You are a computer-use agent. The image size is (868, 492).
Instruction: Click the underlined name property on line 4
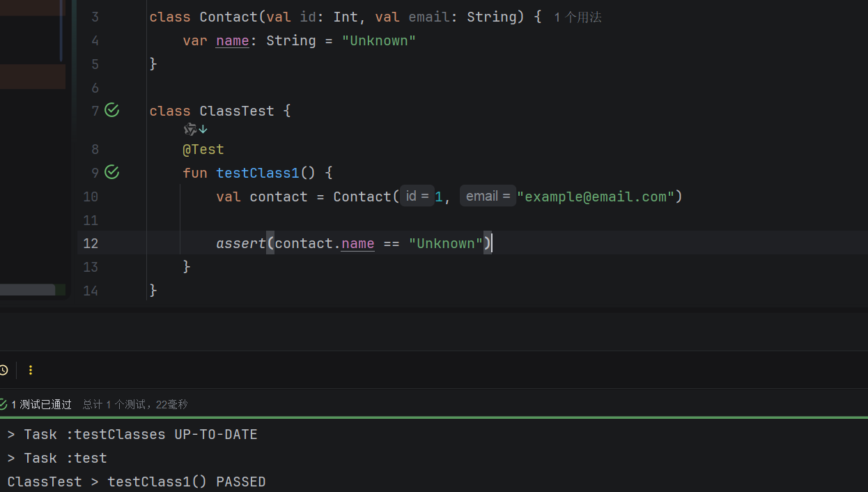pyautogui.click(x=232, y=41)
